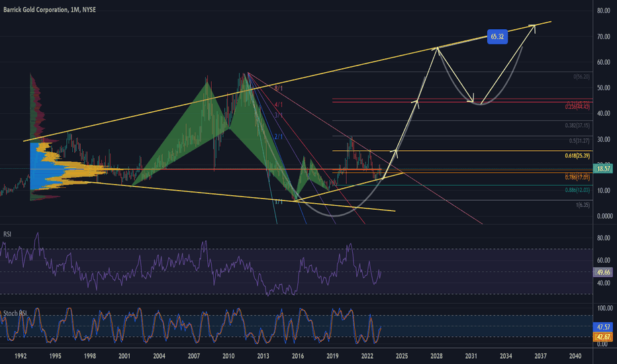Click the 2031 time axis label

[471, 356]
